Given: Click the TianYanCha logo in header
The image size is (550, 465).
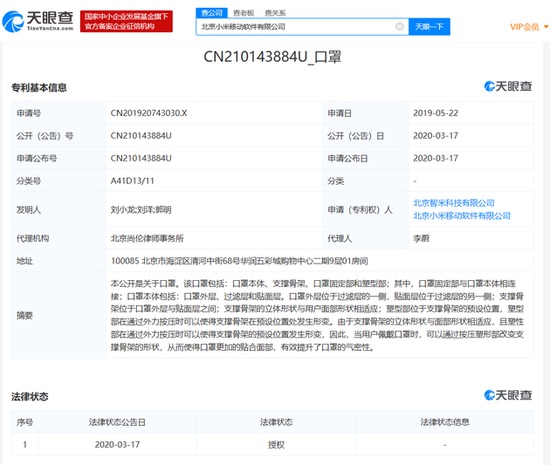Looking at the screenshot, I should [x=38, y=21].
